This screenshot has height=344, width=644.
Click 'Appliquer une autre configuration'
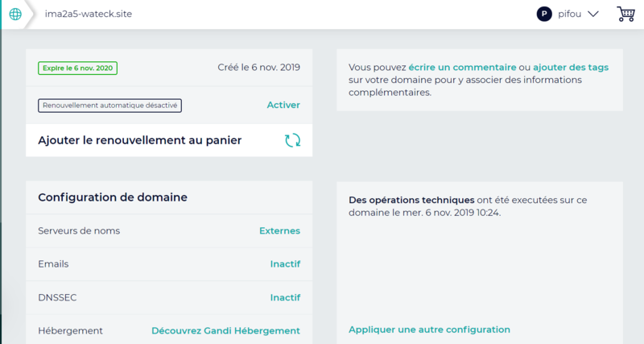(x=429, y=329)
